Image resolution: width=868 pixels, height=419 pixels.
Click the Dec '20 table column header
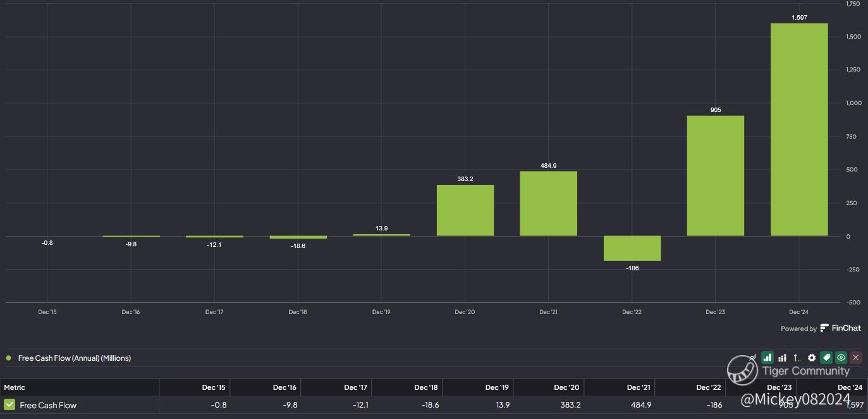click(x=566, y=387)
